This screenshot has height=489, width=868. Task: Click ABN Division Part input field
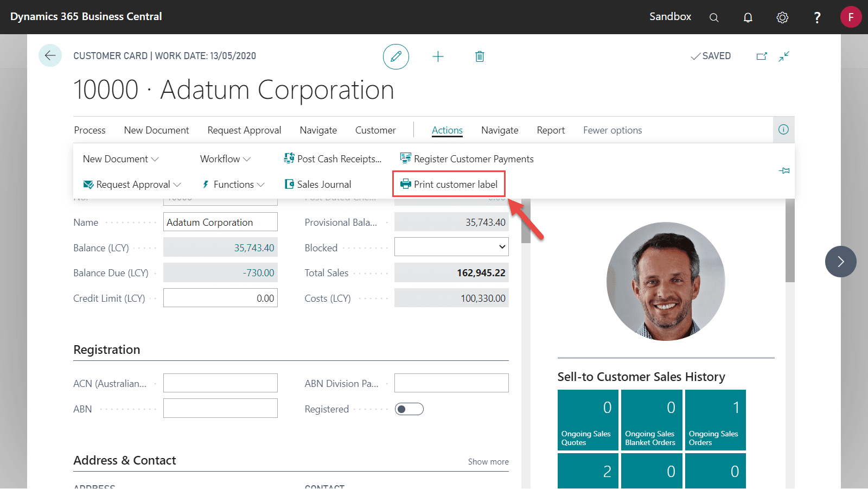[451, 383]
